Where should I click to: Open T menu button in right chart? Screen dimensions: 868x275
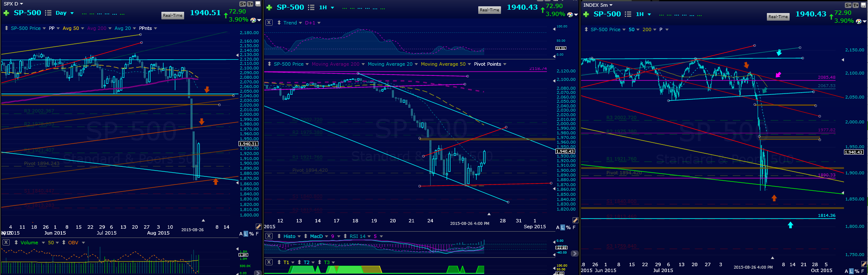pos(855,5)
